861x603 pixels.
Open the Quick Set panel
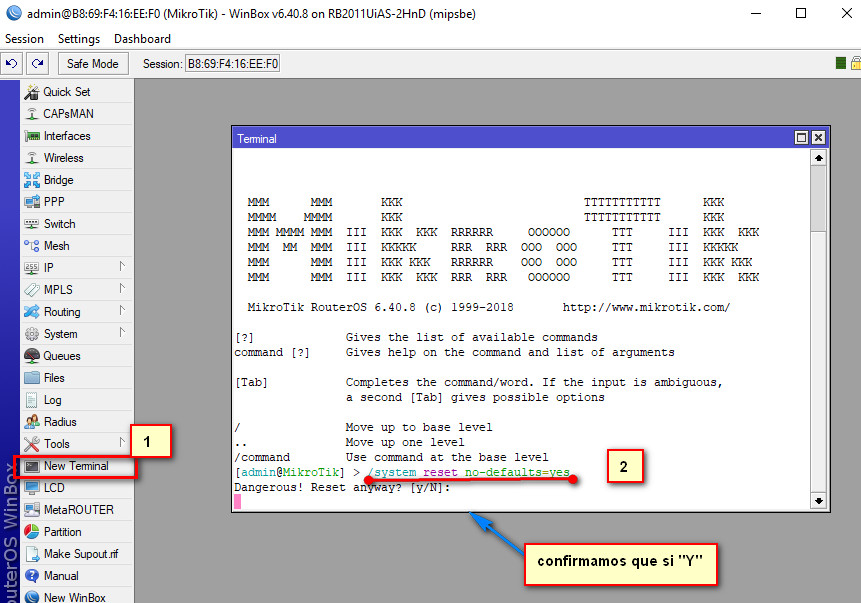point(70,92)
